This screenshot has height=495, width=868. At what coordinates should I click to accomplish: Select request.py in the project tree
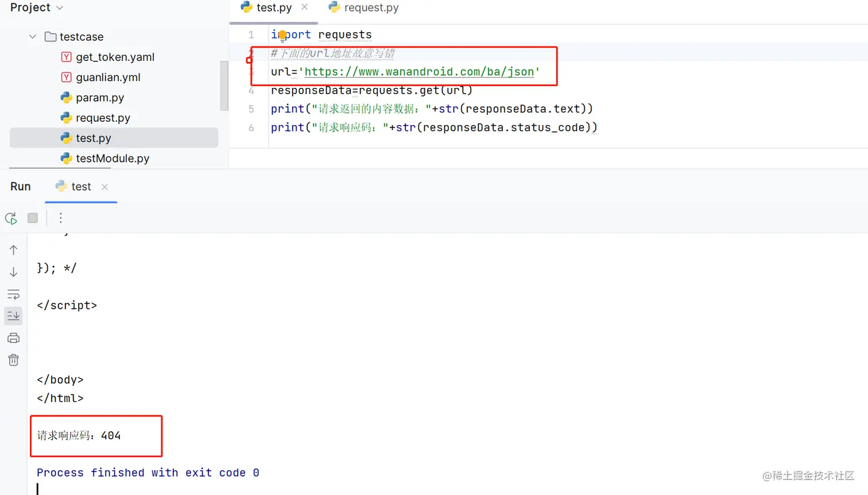pos(103,118)
